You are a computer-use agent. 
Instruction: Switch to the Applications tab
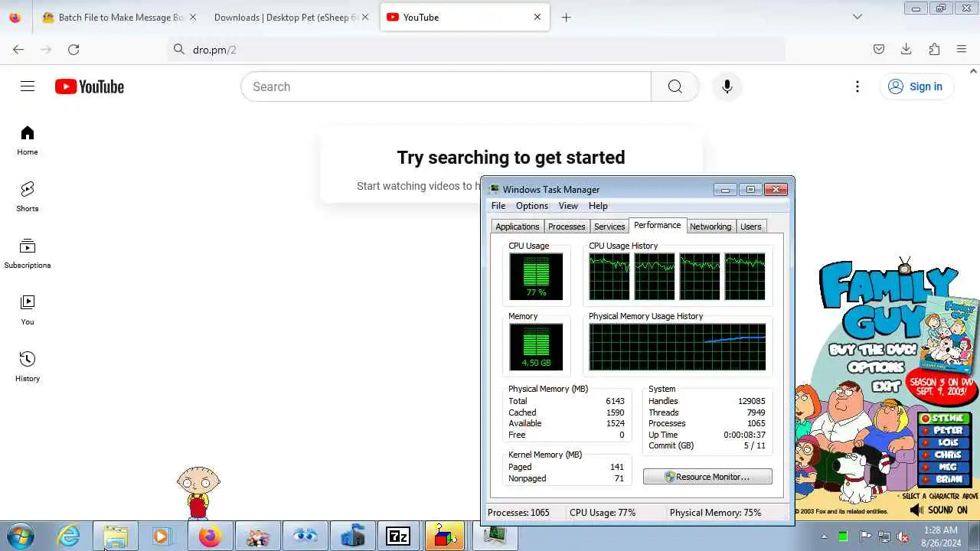[x=518, y=227]
